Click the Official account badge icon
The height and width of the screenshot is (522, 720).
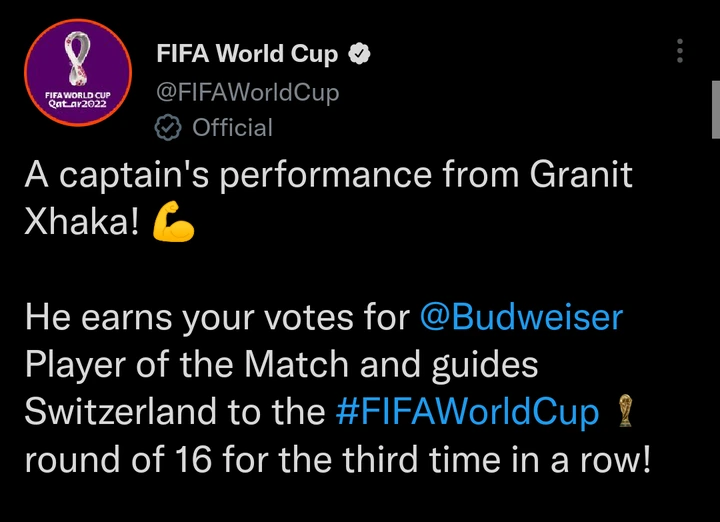tap(169, 128)
